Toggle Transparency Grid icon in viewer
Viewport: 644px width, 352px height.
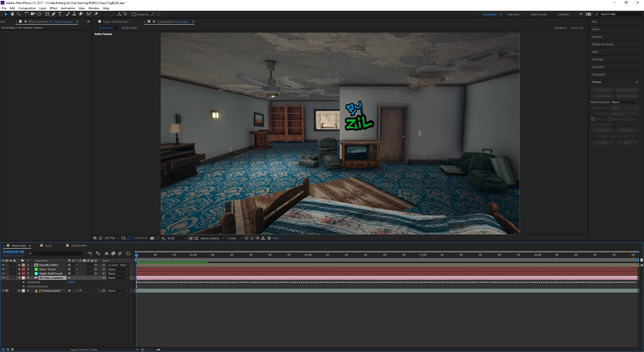pyautogui.click(x=196, y=238)
